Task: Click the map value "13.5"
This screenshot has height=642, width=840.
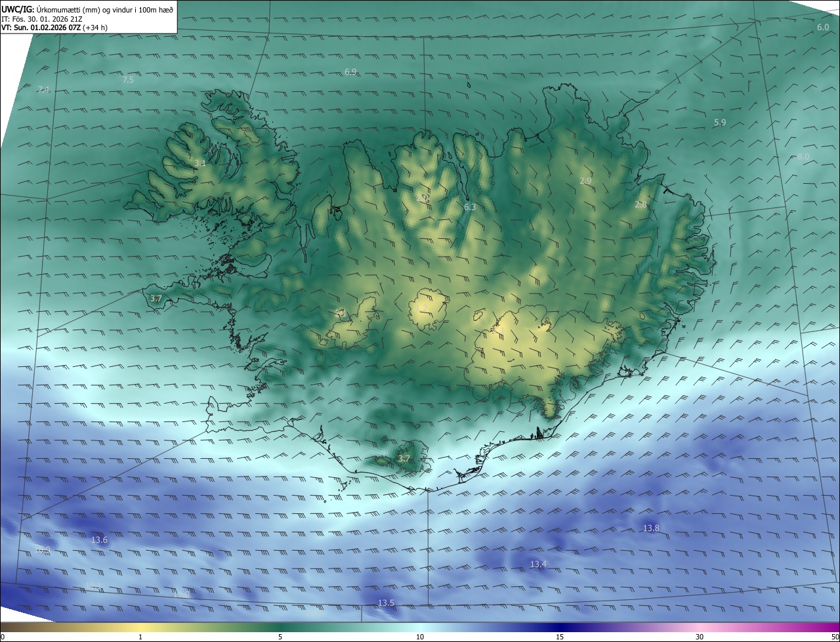Action: 386,603
